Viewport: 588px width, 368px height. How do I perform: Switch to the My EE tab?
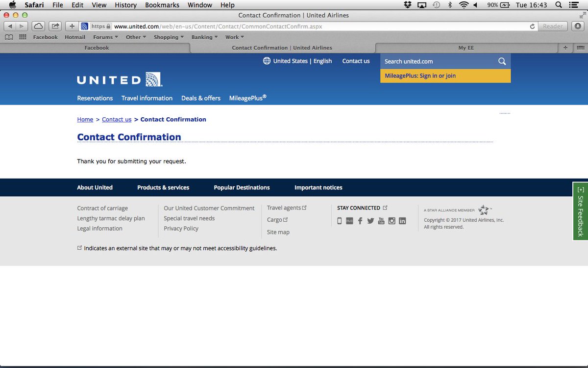coord(466,48)
